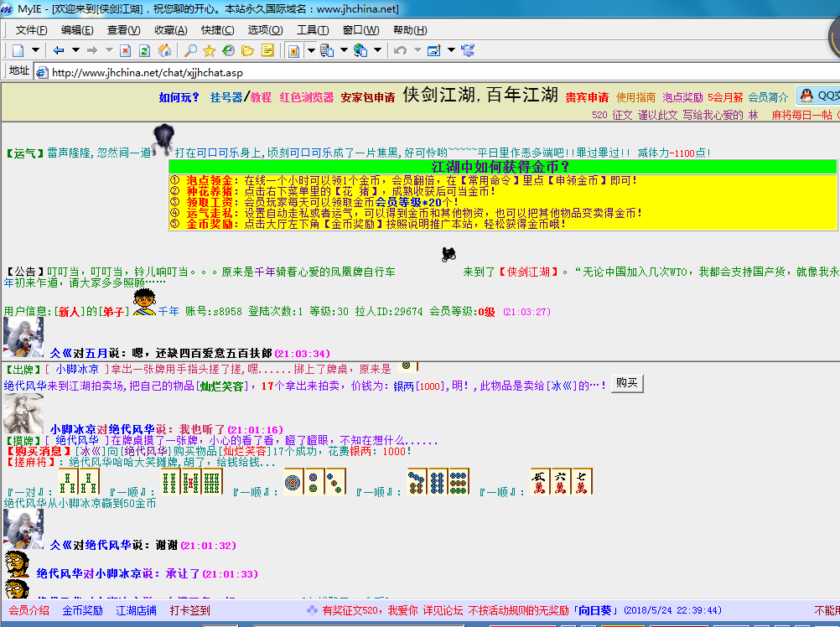Expand the computer icon dropdown arrow
Image resolution: width=840 pixels, height=627 pixels.
344,50
